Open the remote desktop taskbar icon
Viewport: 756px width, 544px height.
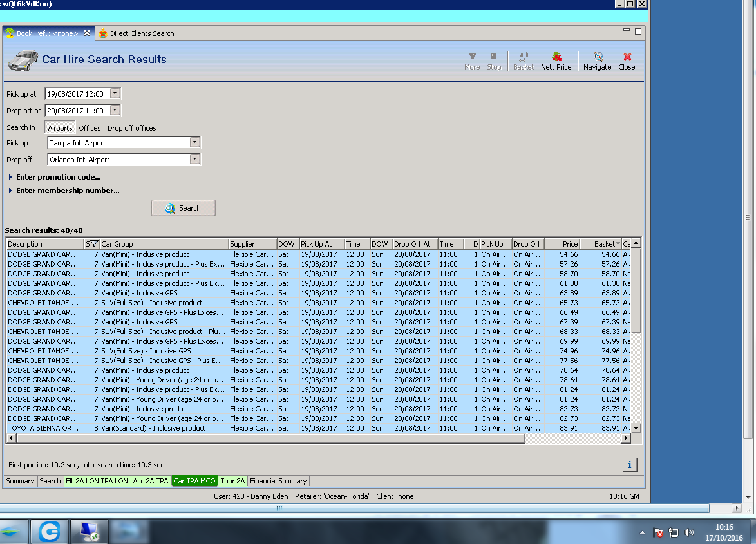click(89, 532)
